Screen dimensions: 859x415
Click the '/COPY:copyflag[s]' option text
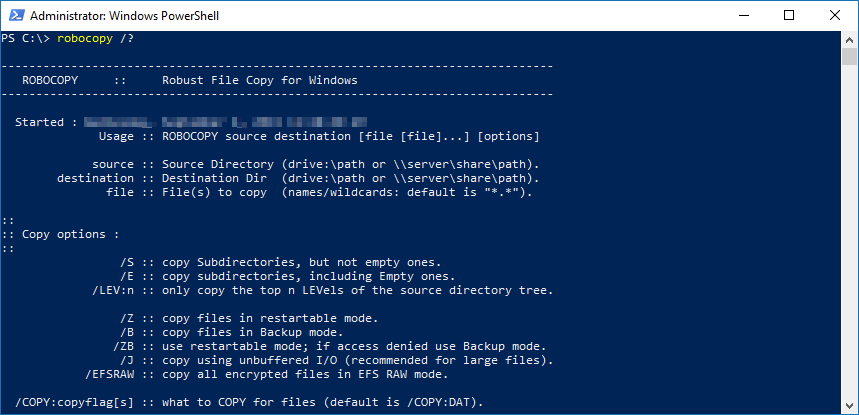coord(69,402)
